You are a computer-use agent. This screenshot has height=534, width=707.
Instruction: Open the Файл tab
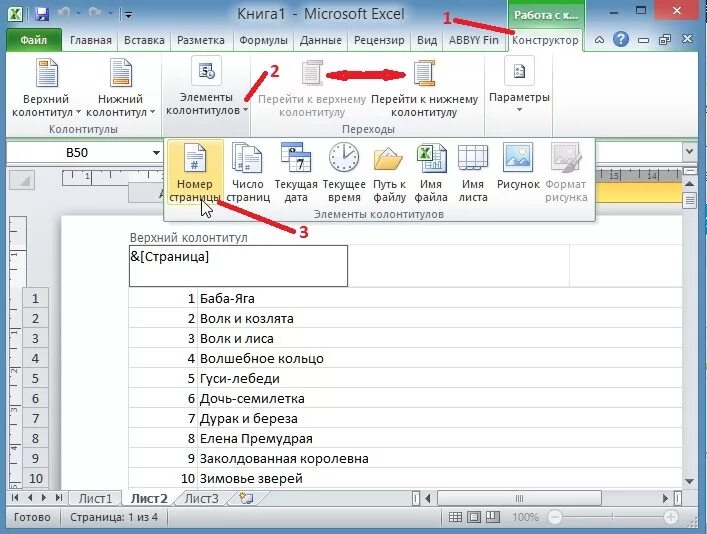(x=34, y=40)
